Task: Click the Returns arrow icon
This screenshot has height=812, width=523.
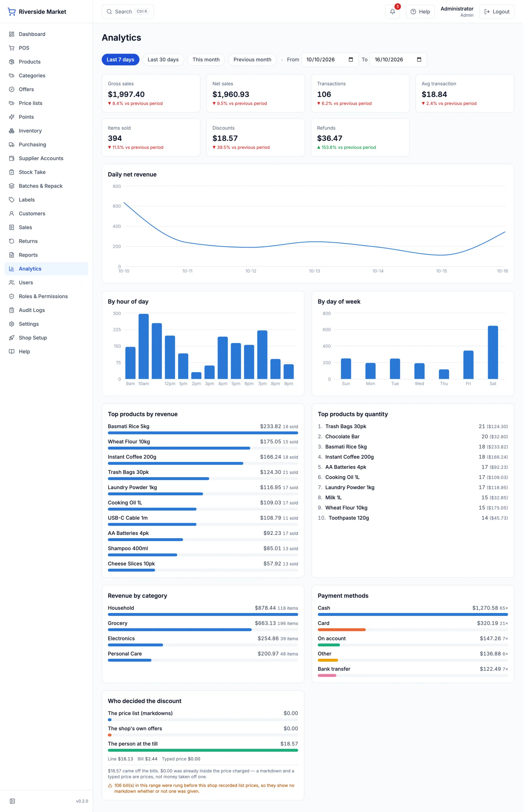Action: pos(11,241)
